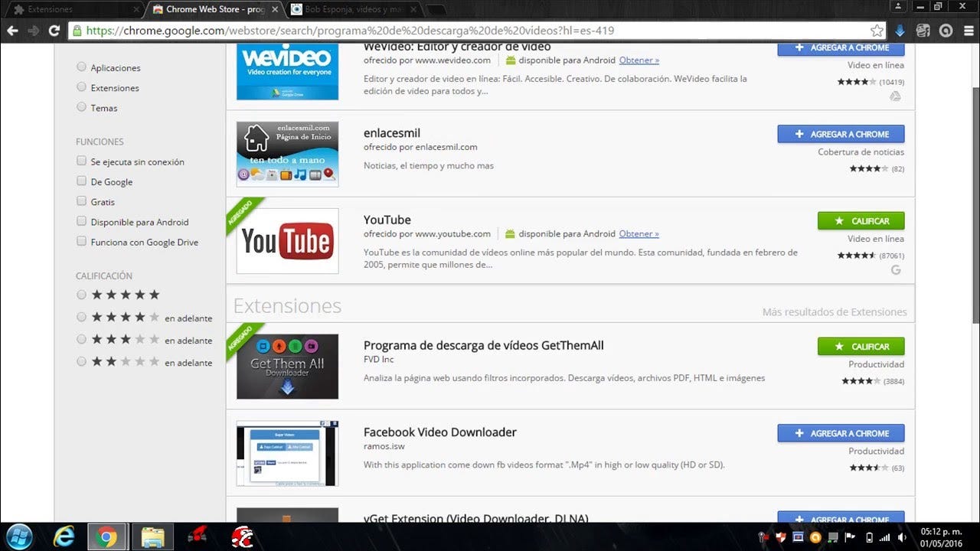980x551 pixels.
Task: Close the Bob Esponja tab
Action: (413, 9)
